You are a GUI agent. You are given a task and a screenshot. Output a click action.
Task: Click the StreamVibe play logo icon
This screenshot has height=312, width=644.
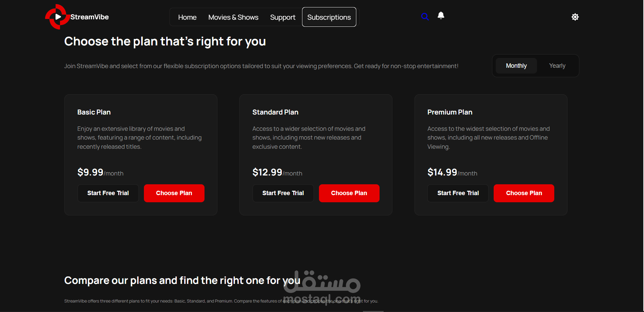click(x=58, y=17)
